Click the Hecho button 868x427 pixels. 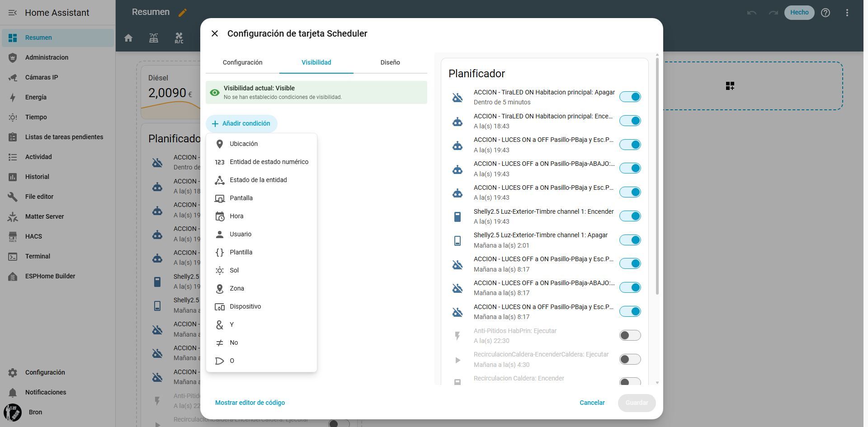tap(799, 13)
